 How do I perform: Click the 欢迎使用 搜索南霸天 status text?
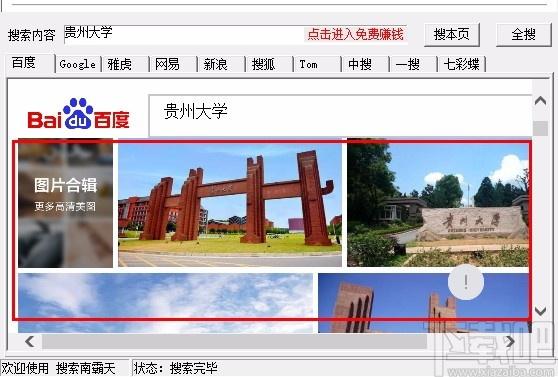(58, 368)
